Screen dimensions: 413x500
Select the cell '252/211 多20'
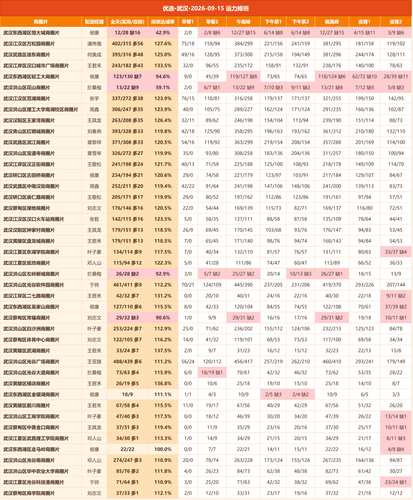pyautogui.click(x=127, y=186)
